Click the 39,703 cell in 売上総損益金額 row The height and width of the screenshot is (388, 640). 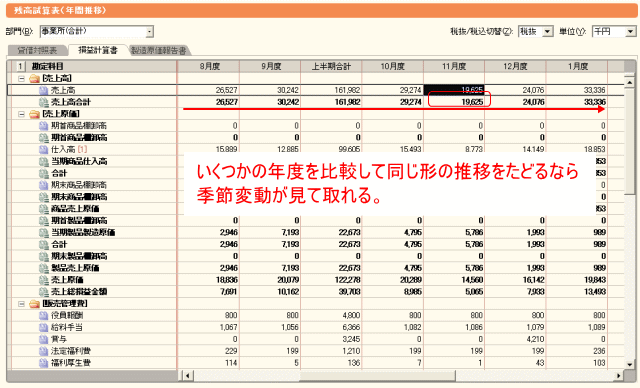tap(331, 292)
